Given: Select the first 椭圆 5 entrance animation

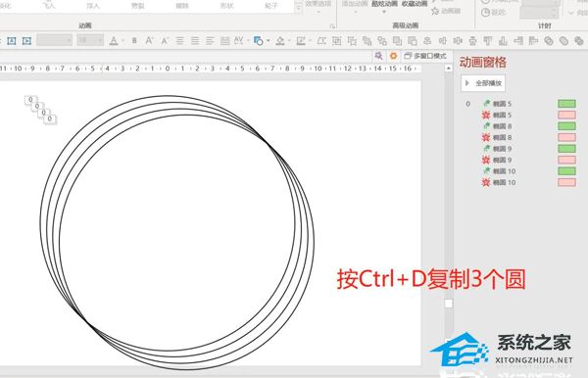Looking at the screenshot, I should tap(519, 104).
